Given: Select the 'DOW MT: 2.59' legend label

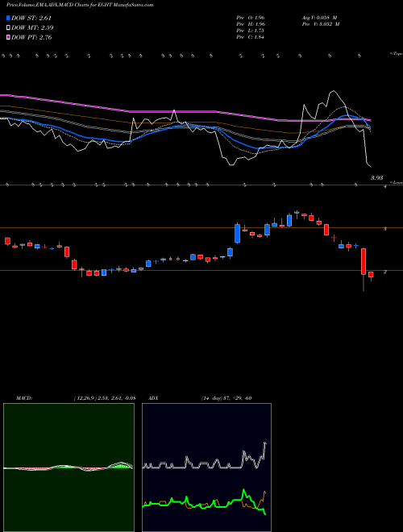Looking at the screenshot, I should (32, 28).
